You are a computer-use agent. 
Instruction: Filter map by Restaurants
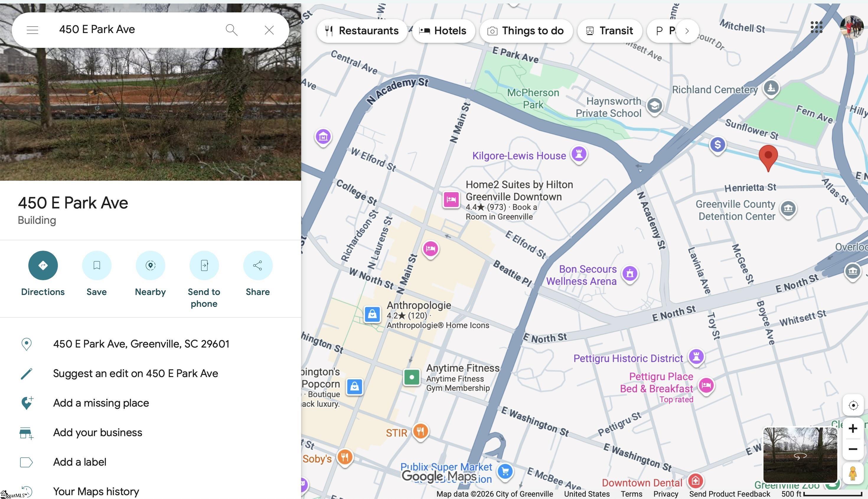coord(362,31)
